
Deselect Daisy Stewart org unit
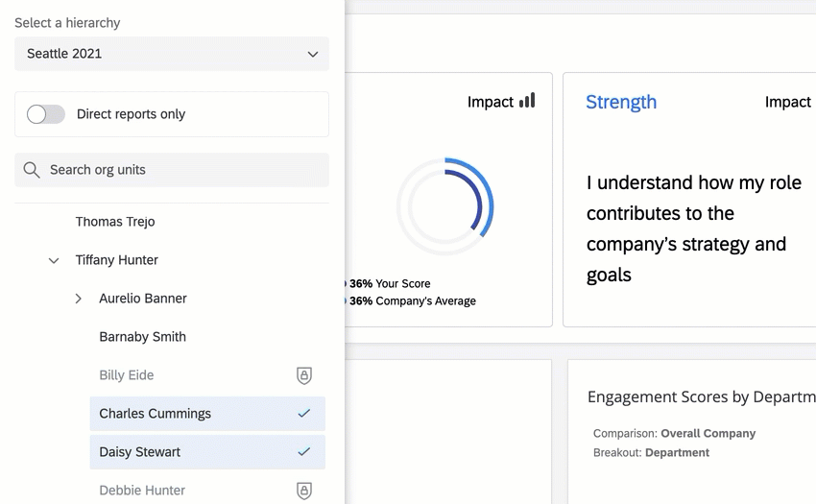tap(140, 452)
